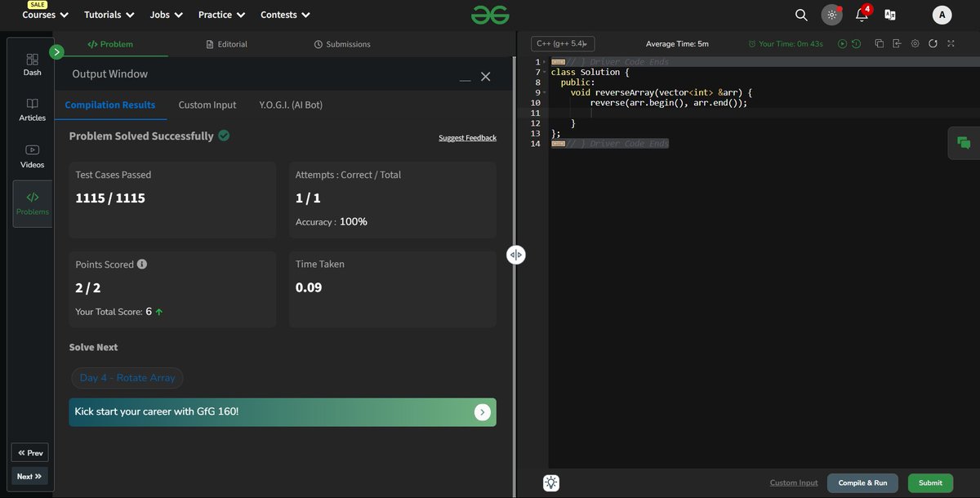
Task: Toggle the light/dark theme button
Action: click(831, 15)
